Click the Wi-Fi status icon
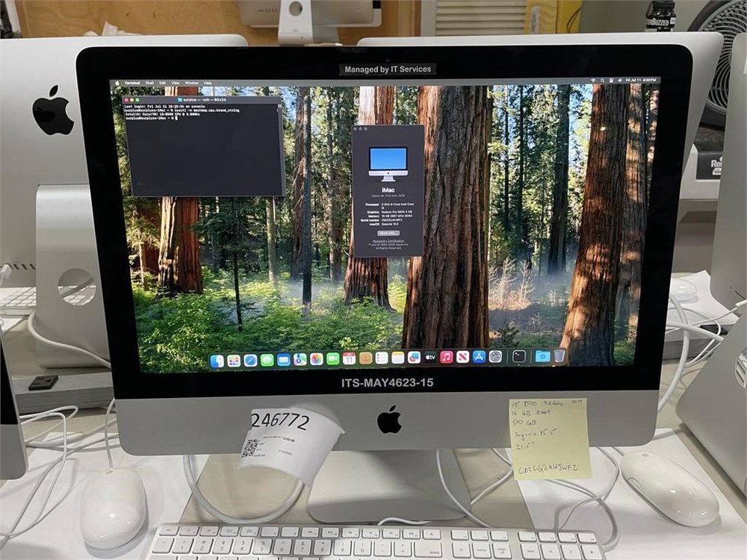 [593, 80]
